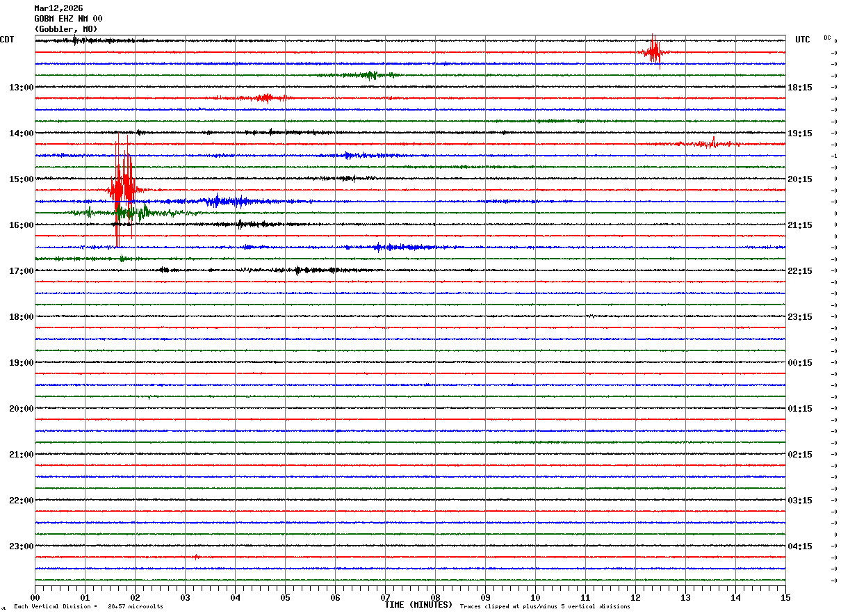This screenshot has height=616, width=841.
Task: Click the DC column header at top right
Action: pos(827,38)
